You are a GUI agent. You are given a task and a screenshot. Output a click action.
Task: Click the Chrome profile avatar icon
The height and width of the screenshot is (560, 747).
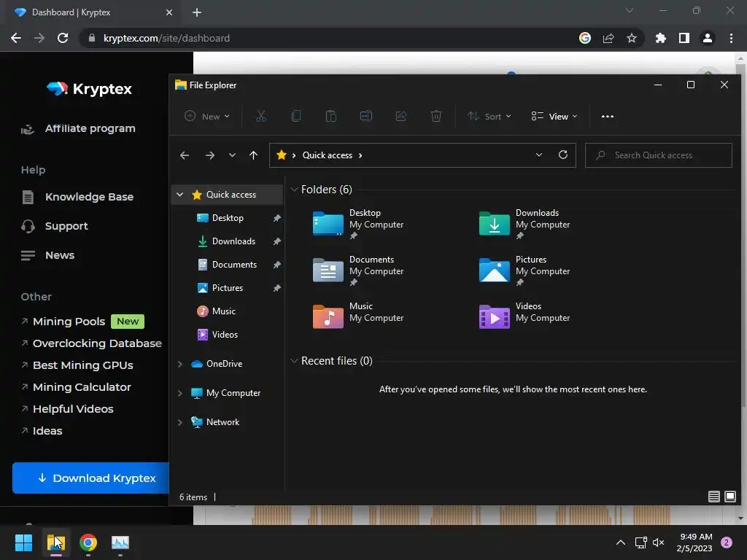click(708, 38)
